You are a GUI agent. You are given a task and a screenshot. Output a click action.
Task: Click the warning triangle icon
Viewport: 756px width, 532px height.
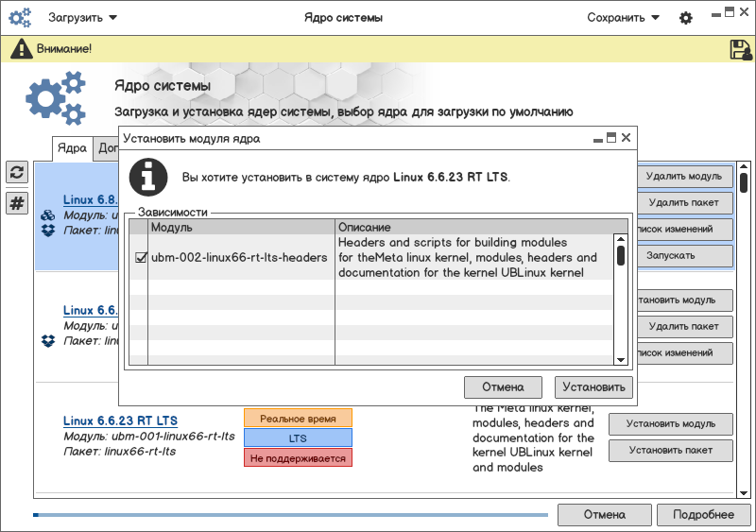click(x=22, y=49)
